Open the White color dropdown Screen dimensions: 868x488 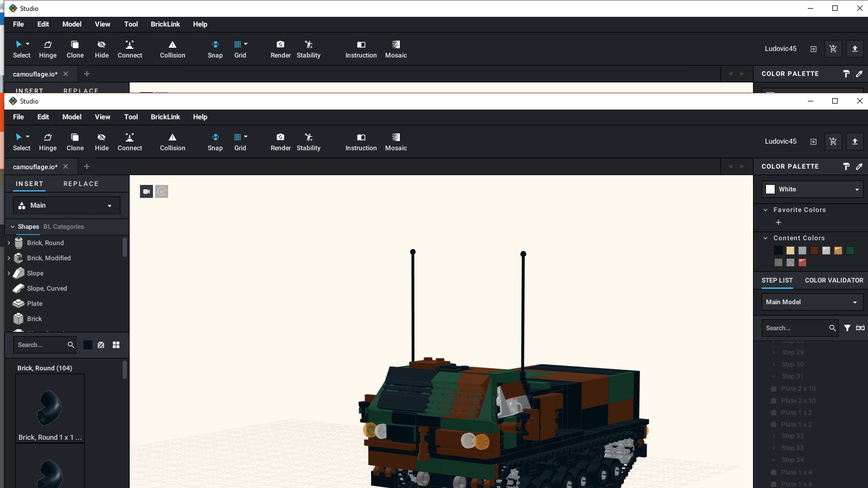pyautogui.click(x=810, y=189)
